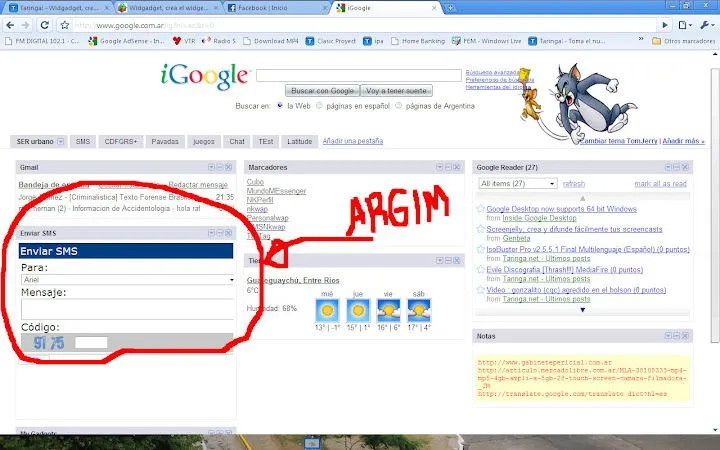Click the page vertical scrollbar
720x450 pixels.
click(715, 204)
